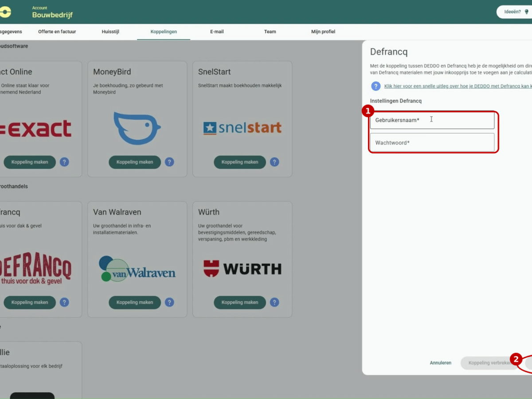Open the quick explanation link about Defrancq
The width and height of the screenshot is (532, 399).
click(458, 86)
